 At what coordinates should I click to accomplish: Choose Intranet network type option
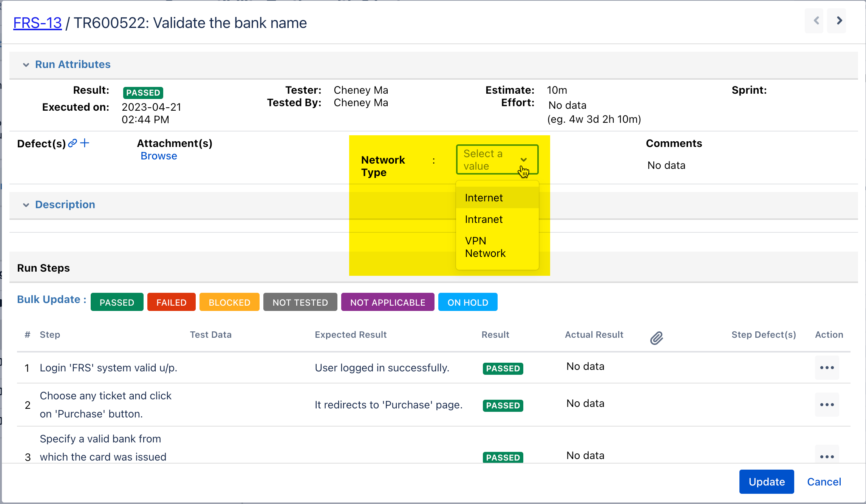[484, 220]
